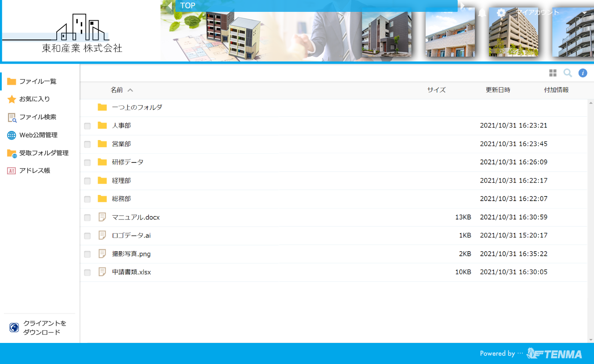Image resolution: width=594 pixels, height=364 pixels.
Task: Check the box next to 人事部 folder
Action: pyautogui.click(x=87, y=126)
